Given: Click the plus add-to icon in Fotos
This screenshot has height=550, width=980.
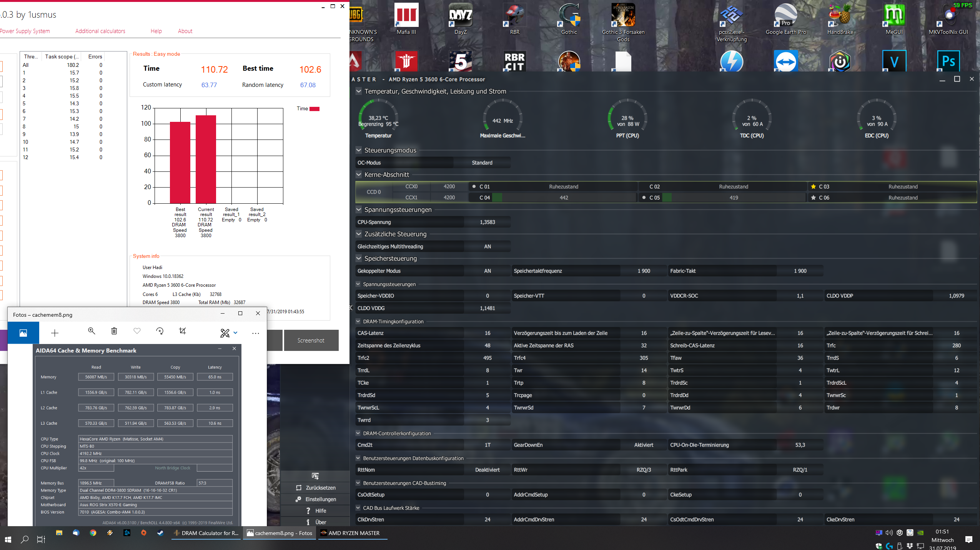Looking at the screenshot, I should (x=55, y=333).
